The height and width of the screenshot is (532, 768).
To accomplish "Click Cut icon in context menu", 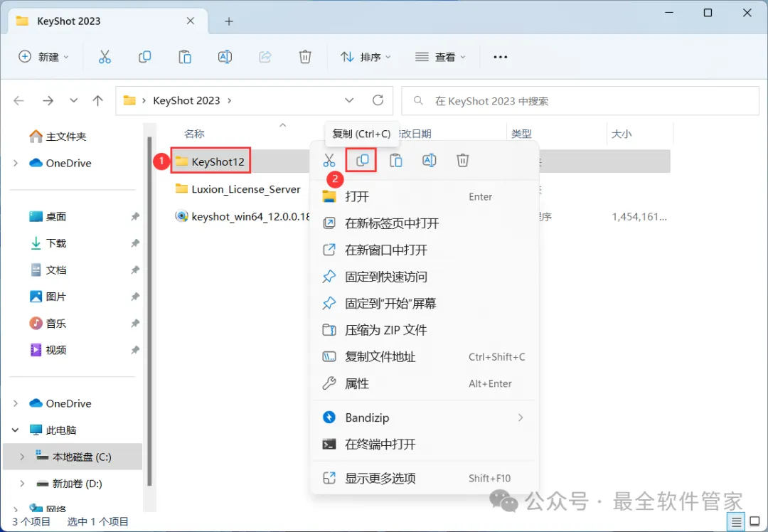I will click(329, 160).
